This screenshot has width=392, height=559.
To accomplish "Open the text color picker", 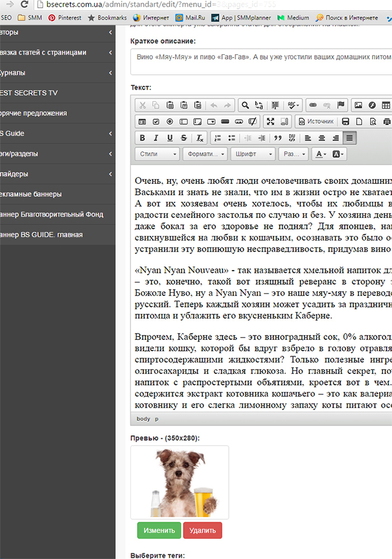I will [320, 154].
